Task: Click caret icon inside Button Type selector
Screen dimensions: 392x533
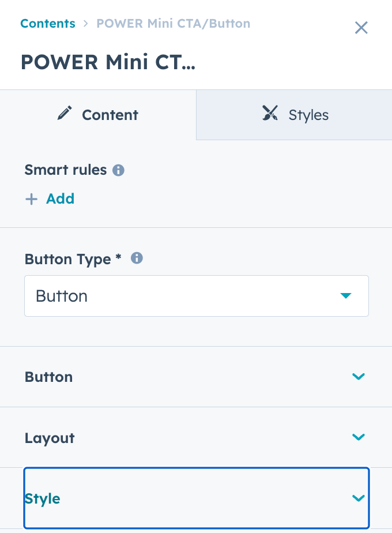Action: 346,295
